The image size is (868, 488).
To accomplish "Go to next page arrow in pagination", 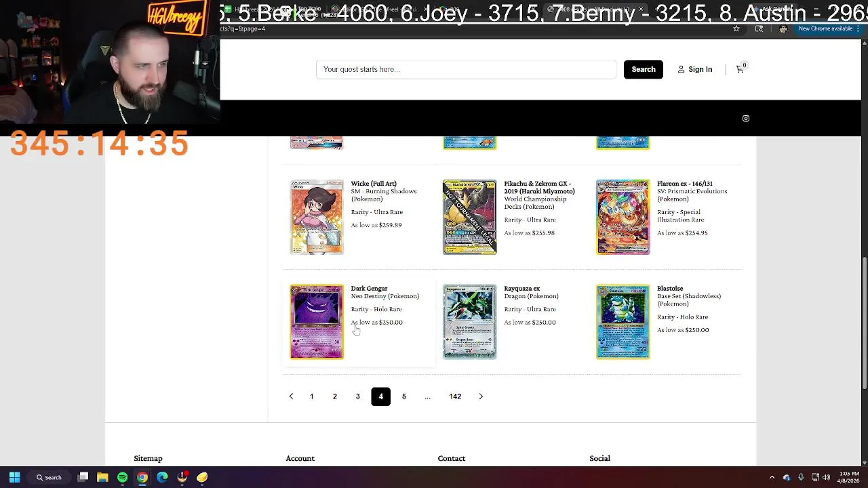I will click(481, 396).
